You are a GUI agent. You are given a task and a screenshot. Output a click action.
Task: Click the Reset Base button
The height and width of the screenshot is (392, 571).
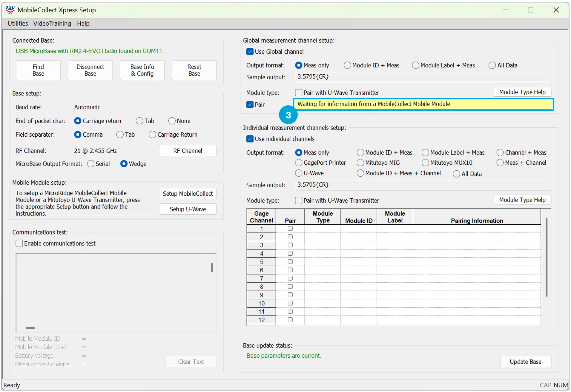point(194,70)
